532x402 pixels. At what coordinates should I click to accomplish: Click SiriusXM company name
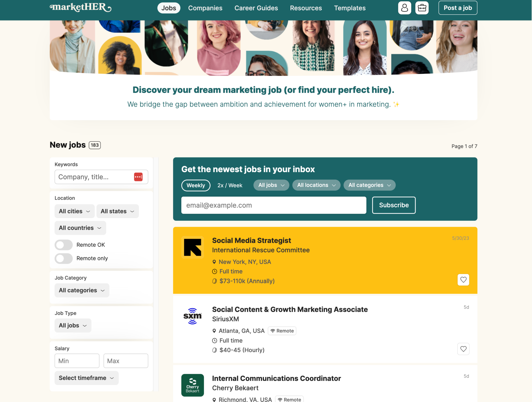[225, 319]
